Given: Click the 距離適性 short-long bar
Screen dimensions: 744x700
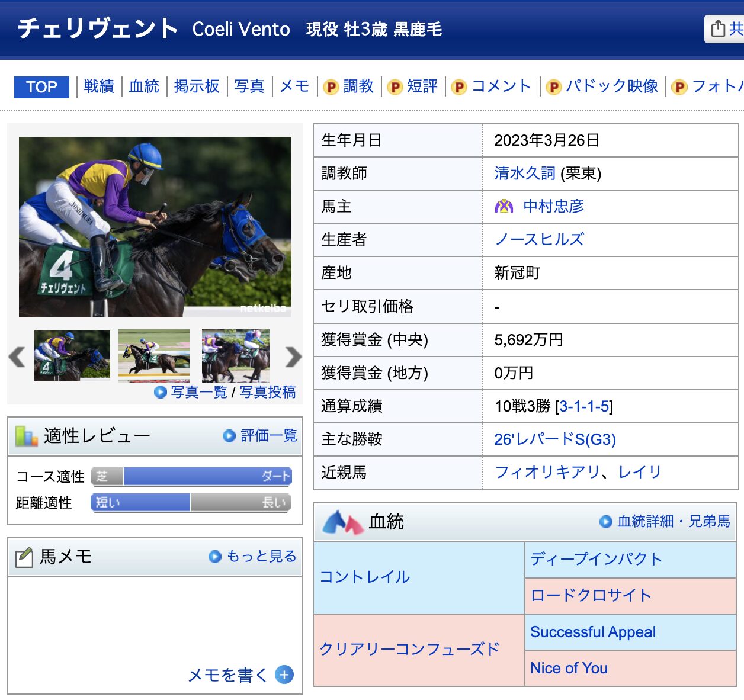Looking at the screenshot, I should pyautogui.click(x=191, y=502).
